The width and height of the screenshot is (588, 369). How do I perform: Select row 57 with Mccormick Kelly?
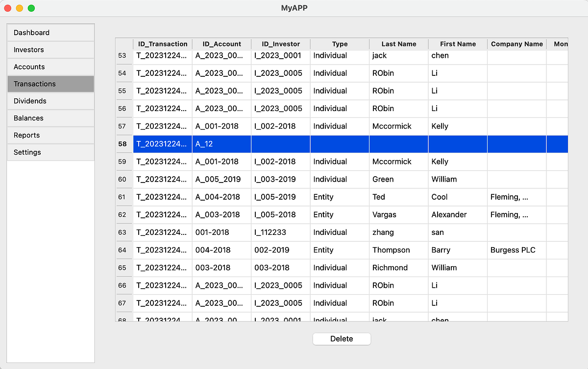(x=340, y=126)
